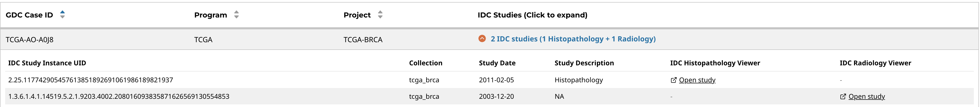The width and height of the screenshot is (980, 107).
Task: Click the TCGA-BRCA project cell
Action: pyautogui.click(x=362, y=39)
